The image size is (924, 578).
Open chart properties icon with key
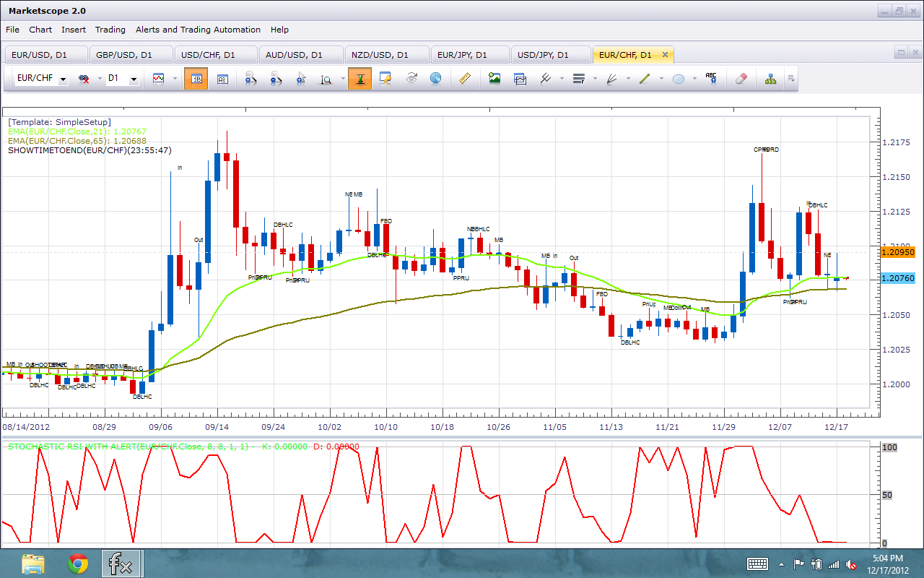coord(385,79)
